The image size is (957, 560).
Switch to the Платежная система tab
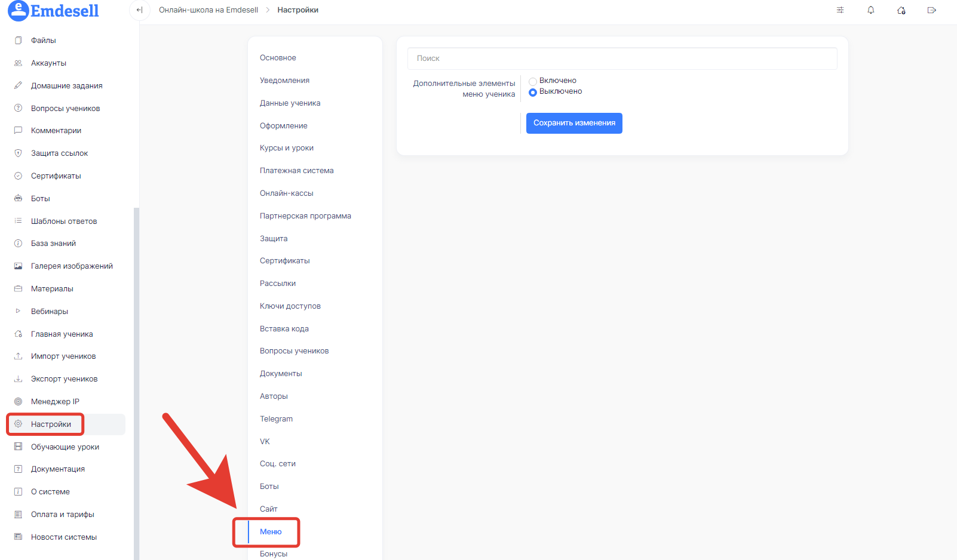tap(296, 171)
